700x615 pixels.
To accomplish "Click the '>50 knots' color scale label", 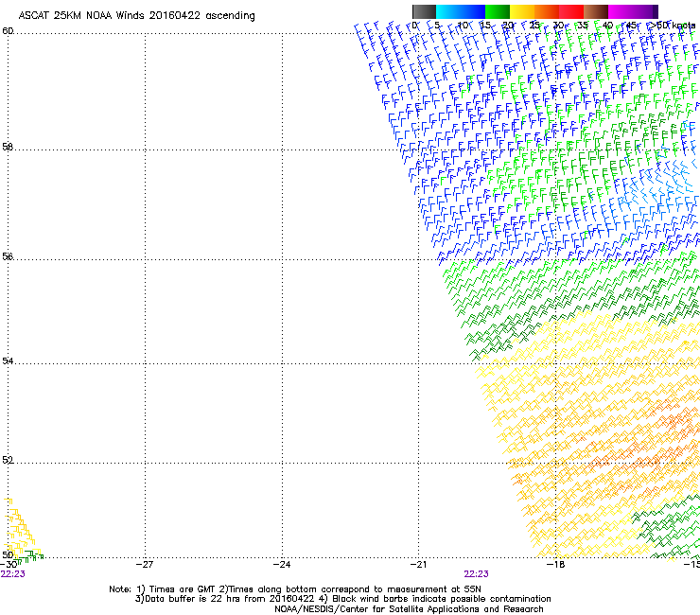I will tap(673, 26).
